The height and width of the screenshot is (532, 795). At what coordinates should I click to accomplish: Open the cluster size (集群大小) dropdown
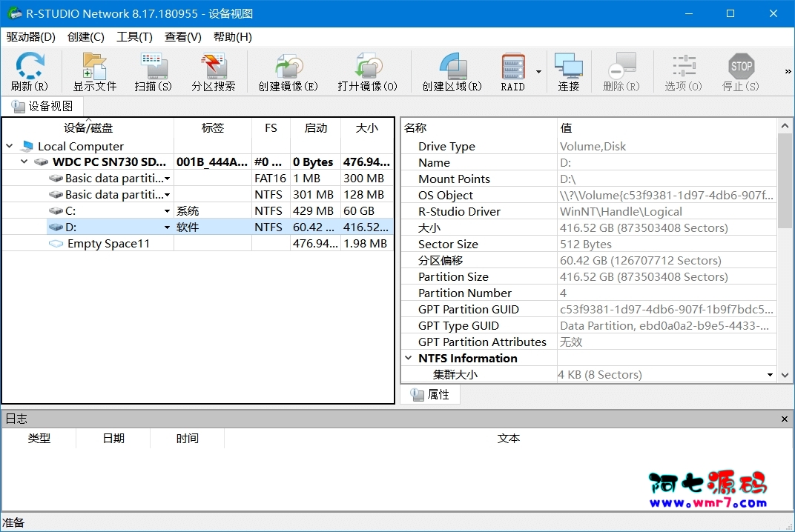click(x=770, y=375)
